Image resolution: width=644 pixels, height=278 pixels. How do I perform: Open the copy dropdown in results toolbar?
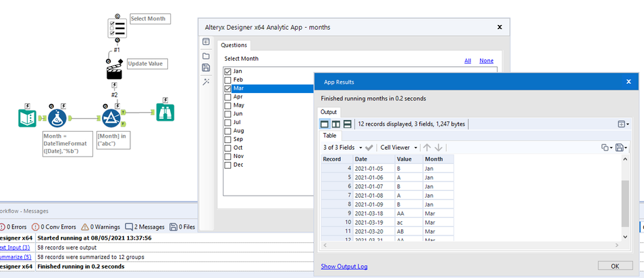coord(607,147)
